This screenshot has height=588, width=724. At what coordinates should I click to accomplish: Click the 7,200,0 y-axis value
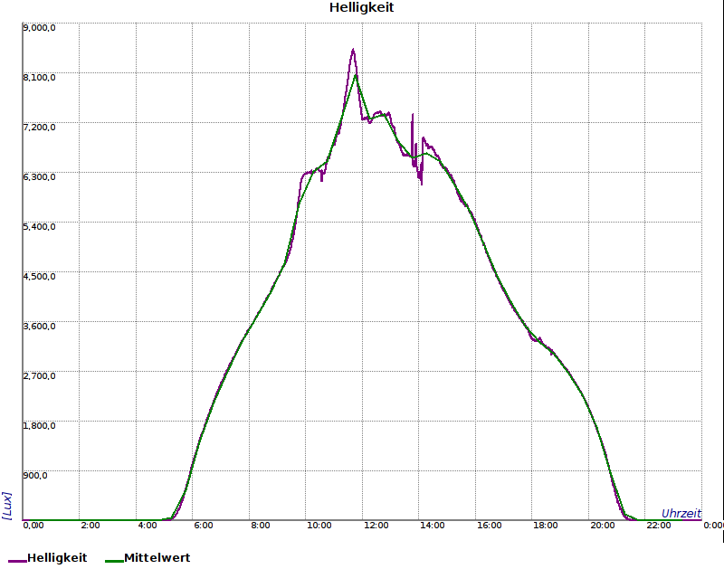pyautogui.click(x=39, y=128)
